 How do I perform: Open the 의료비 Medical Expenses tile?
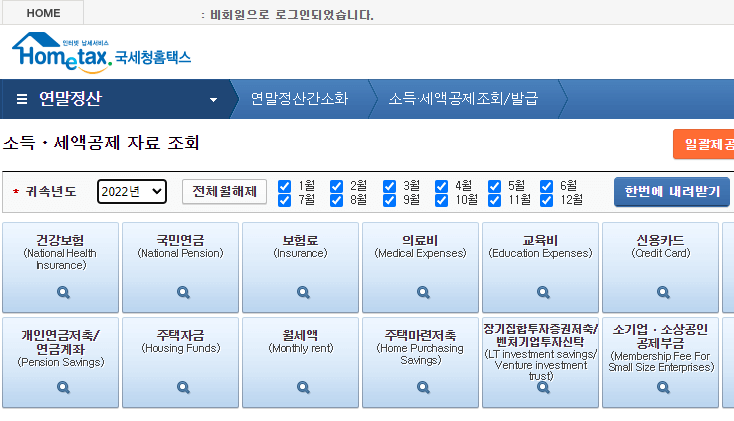pyautogui.click(x=420, y=267)
